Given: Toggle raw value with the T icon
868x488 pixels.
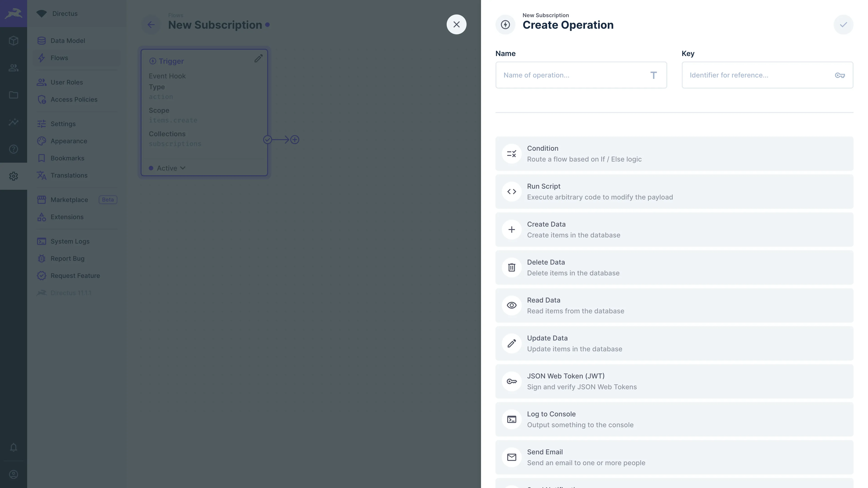Looking at the screenshot, I should (x=654, y=75).
